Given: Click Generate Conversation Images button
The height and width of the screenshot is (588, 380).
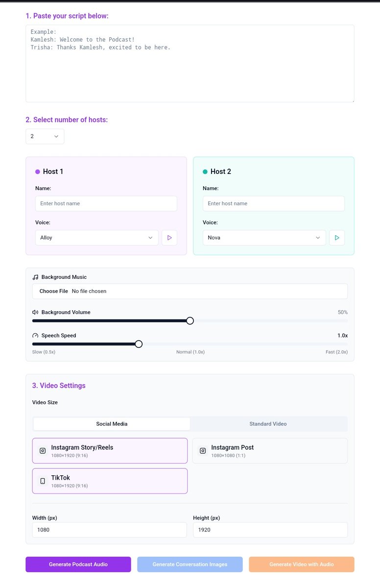Looking at the screenshot, I should [190, 564].
